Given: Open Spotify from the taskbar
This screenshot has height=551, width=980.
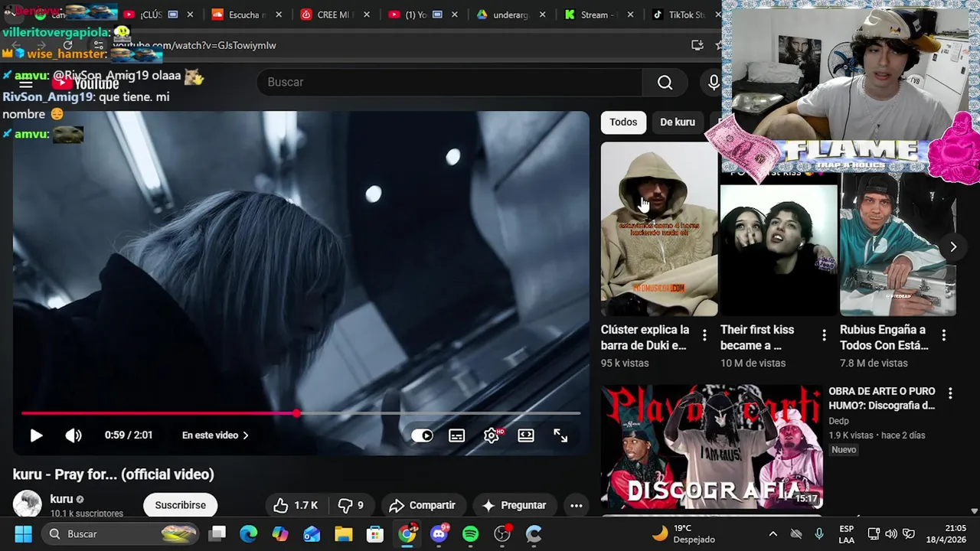Looking at the screenshot, I should coord(470,533).
